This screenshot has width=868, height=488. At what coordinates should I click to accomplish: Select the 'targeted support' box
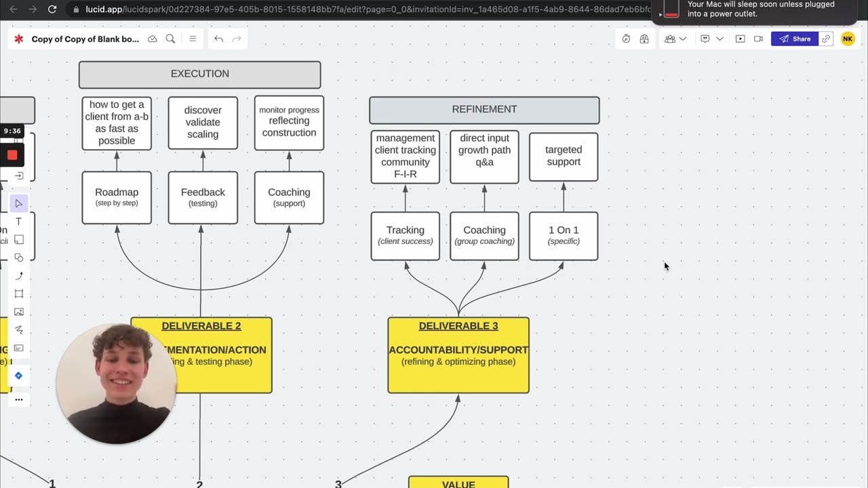click(564, 156)
